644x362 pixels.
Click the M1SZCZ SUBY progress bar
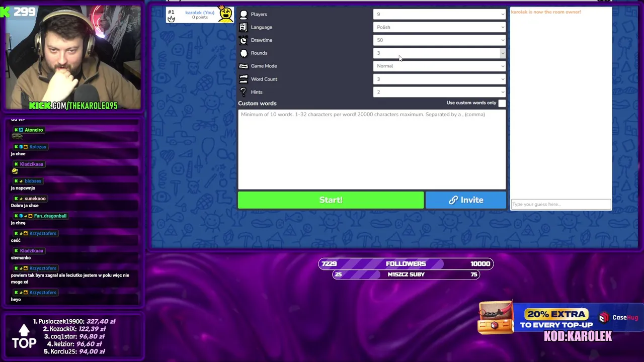pyautogui.click(x=406, y=275)
